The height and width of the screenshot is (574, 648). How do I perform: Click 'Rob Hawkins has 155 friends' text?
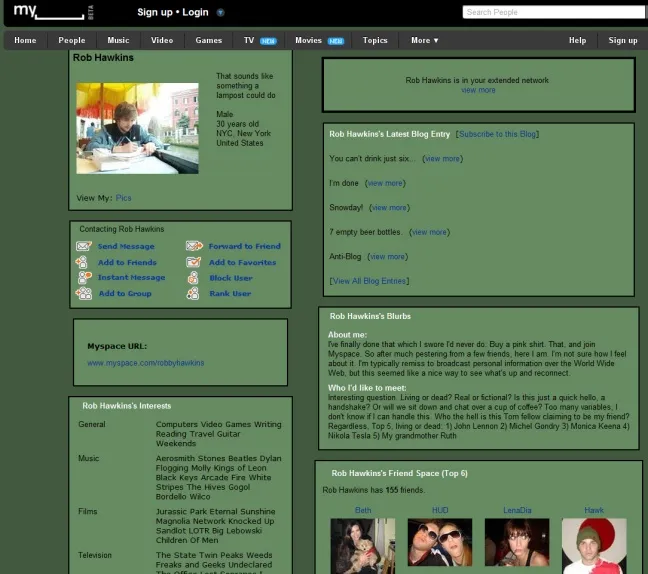click(x=374, y=490)
